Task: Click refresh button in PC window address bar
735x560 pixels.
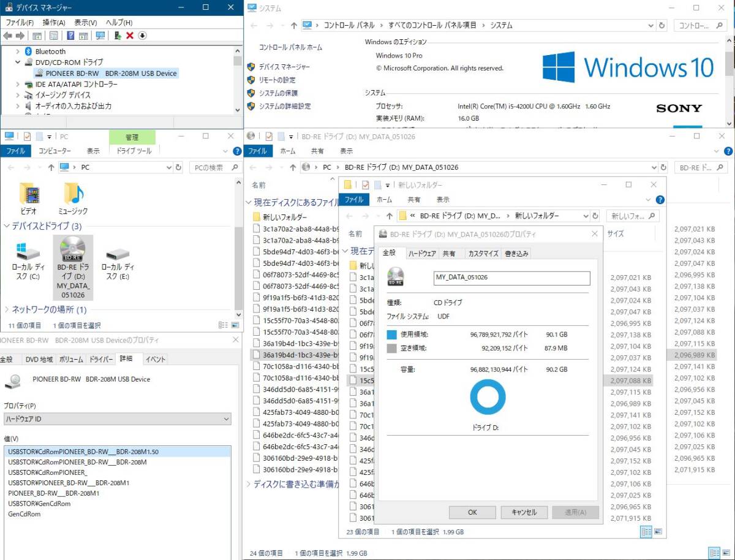Action: pyautogui.click(x=178, y=167)
